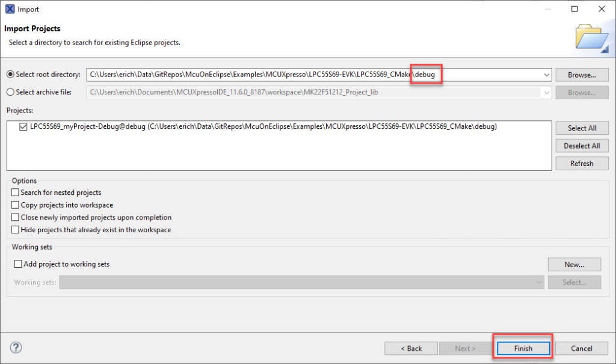Choose the Select archive file option
616x364 pixels.
coord(10,92)
